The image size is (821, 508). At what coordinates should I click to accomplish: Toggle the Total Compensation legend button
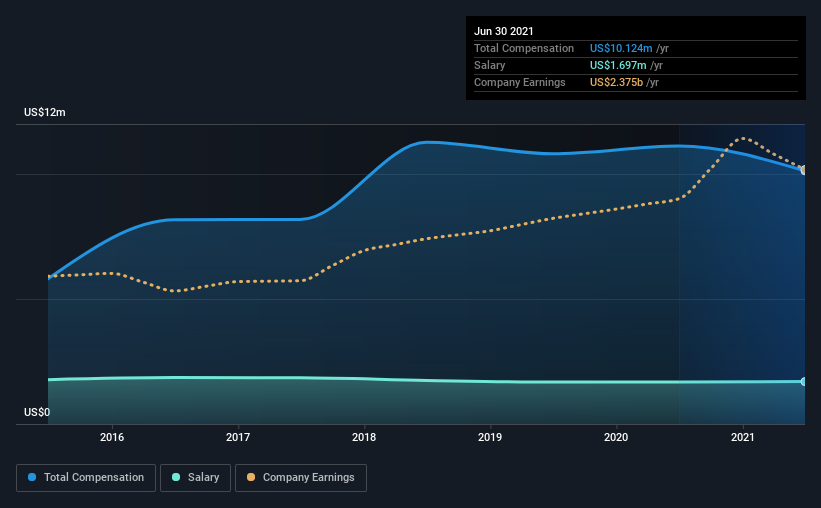[86, 478]
